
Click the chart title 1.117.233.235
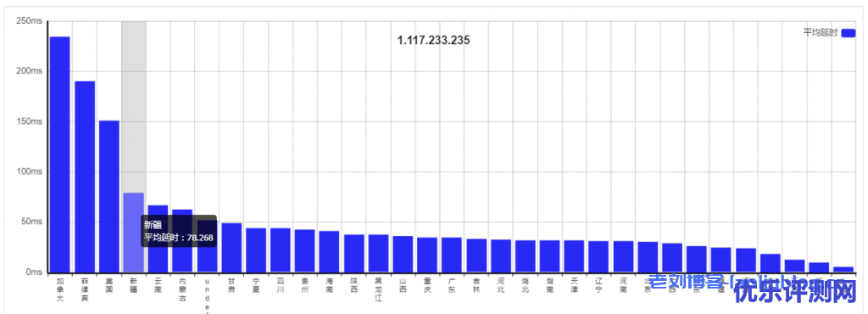click(433, 41)
